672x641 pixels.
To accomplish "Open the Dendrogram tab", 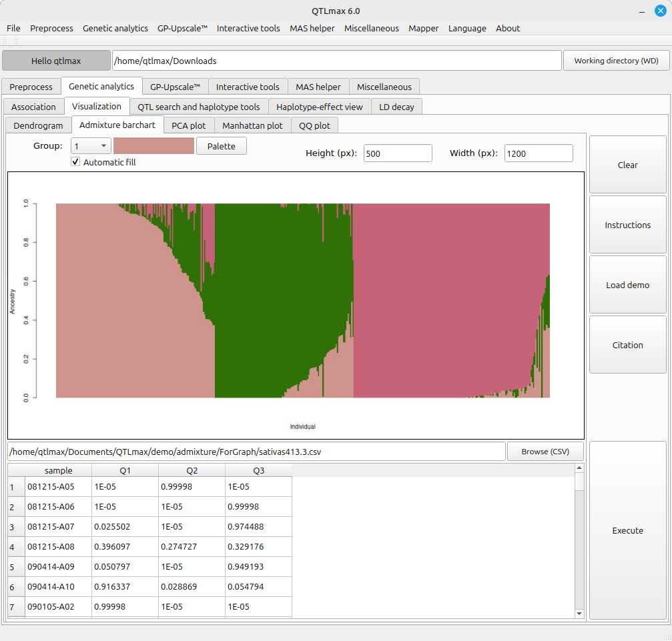I will tap(38, 125).
